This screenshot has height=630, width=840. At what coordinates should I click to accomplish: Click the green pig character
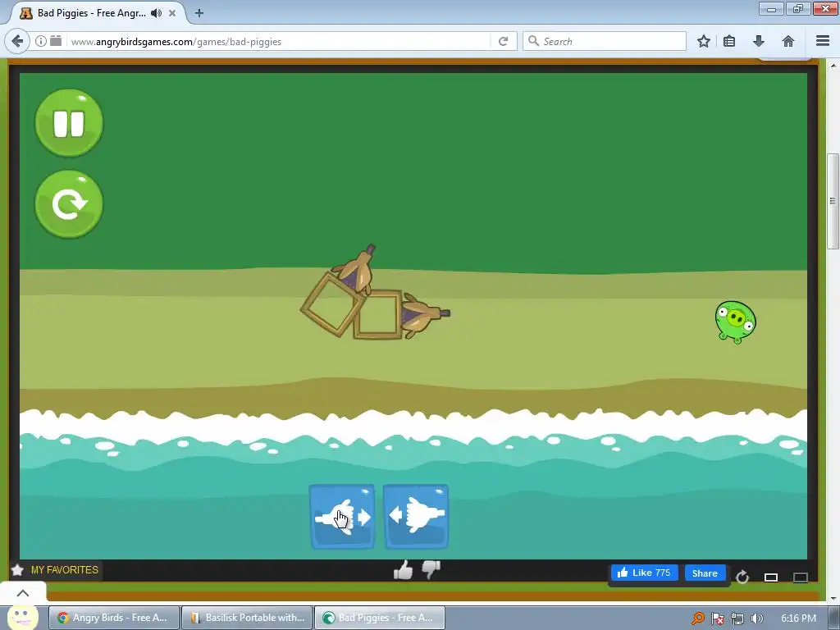[736, 322]
